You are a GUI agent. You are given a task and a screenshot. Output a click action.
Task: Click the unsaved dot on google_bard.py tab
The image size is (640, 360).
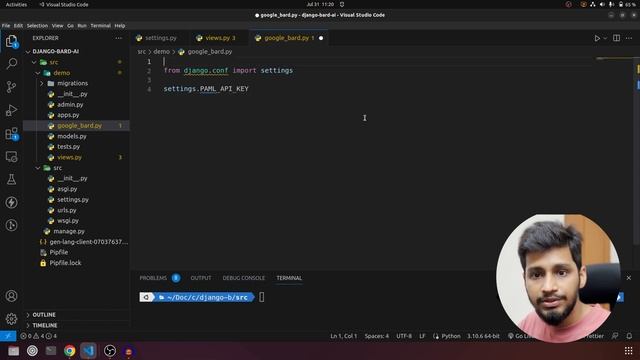click(321, 38)
